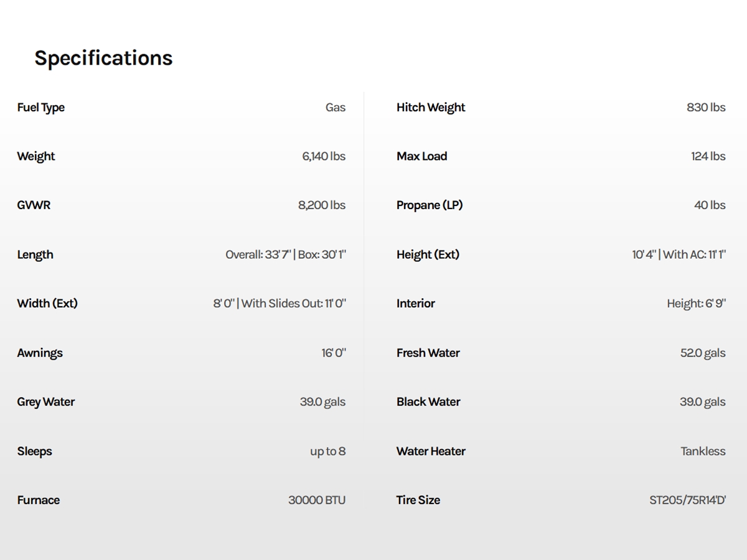Click the Interior height 6' 9" value
The image size is (747, 560).
tap(696, 304)
